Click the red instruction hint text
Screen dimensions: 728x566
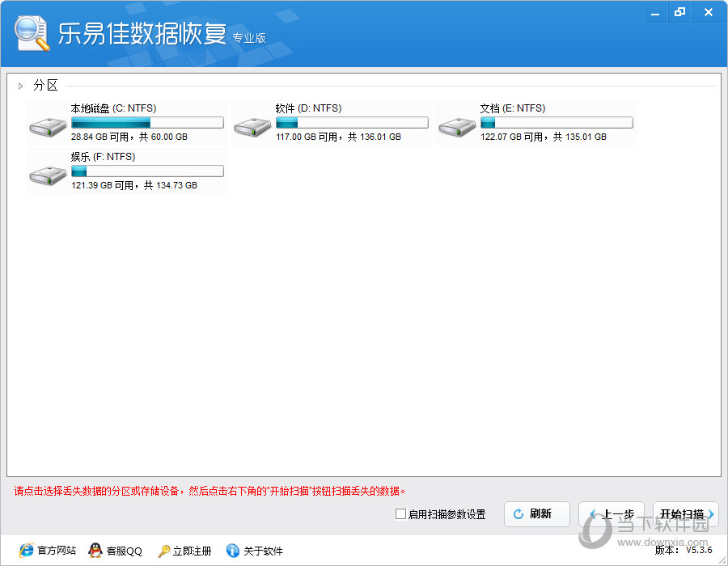[x=210, y=491]
